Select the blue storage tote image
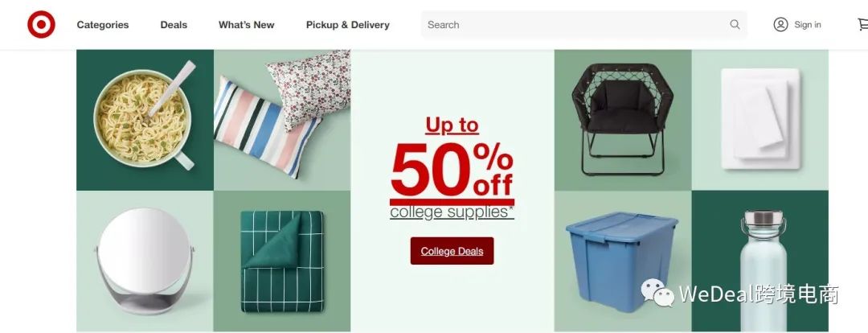This screenshot has width=868, height=333. 623,261
